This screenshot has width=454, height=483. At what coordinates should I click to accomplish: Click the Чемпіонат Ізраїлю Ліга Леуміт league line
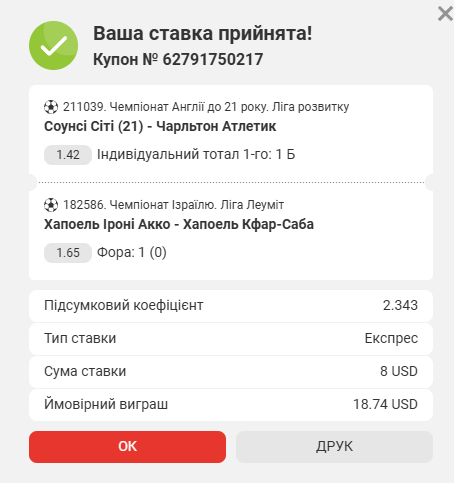pos(173,205)
